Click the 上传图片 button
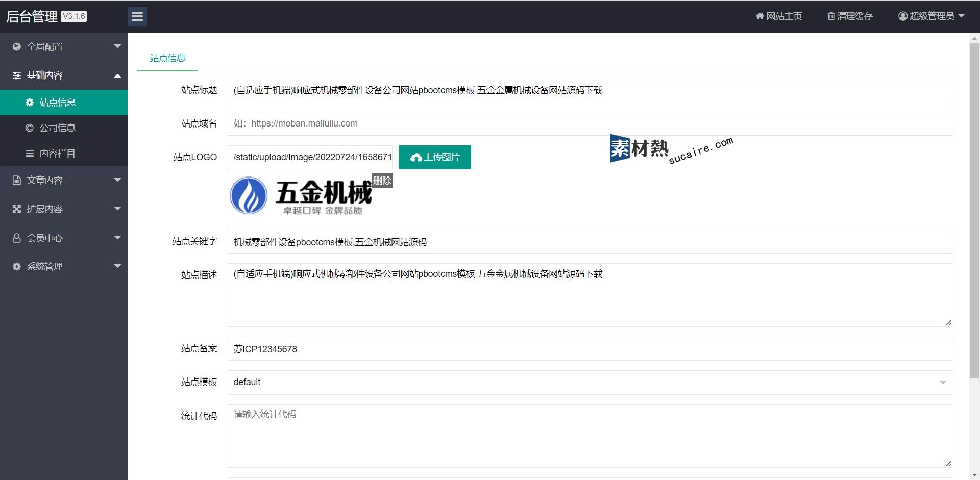 pos(434,157)
